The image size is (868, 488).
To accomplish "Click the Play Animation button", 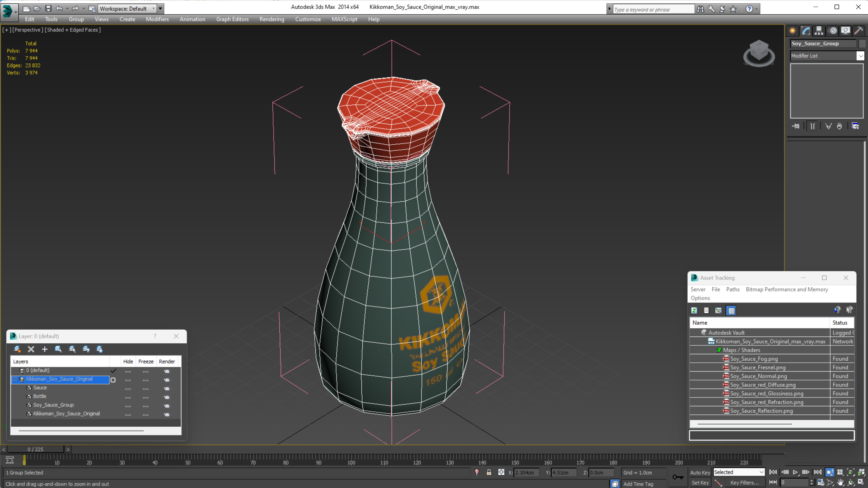I will (x=795, y=472).
